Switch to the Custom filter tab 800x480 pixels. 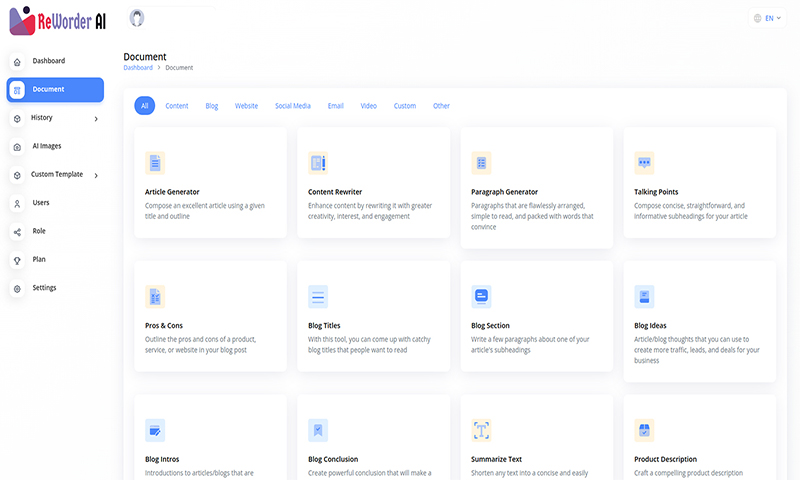[405, 106]
